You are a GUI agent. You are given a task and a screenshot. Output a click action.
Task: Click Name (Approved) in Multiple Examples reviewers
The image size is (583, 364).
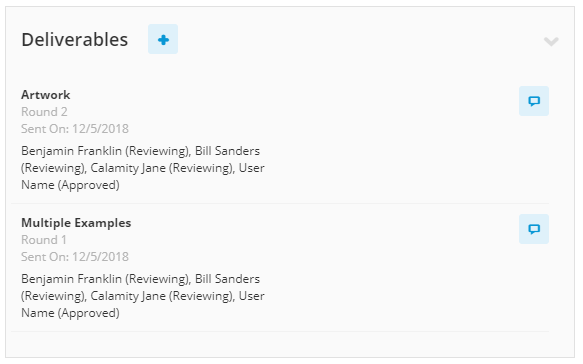pyautogui.click(x=70, y=313)
